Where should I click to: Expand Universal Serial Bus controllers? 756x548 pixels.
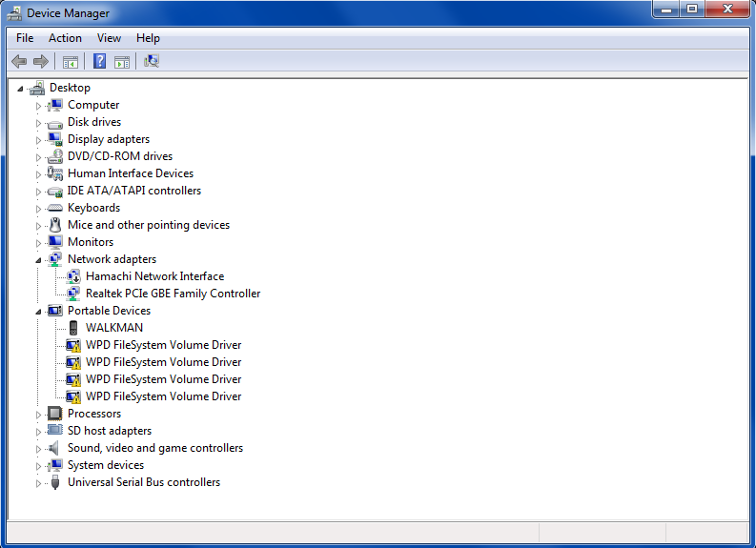[x=39, y=483]
